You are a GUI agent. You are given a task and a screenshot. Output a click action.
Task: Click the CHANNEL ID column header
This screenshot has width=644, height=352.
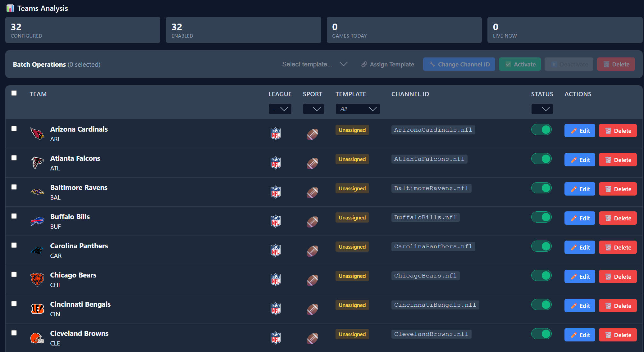(x=410, y=94)
